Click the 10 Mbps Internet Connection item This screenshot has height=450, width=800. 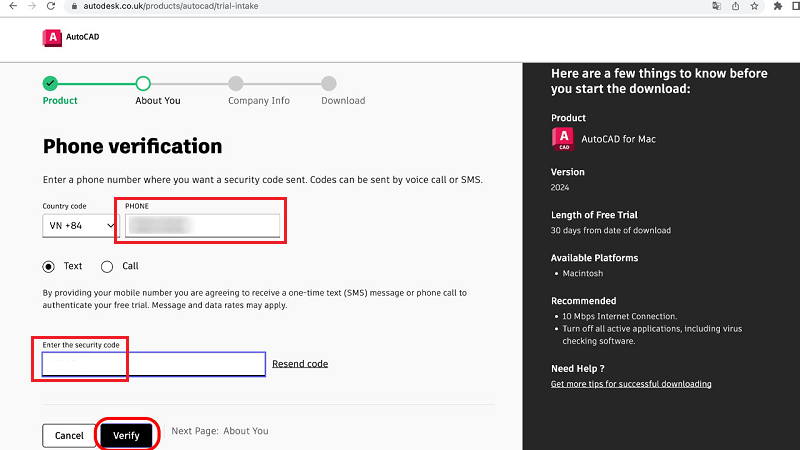coord(619,316)
